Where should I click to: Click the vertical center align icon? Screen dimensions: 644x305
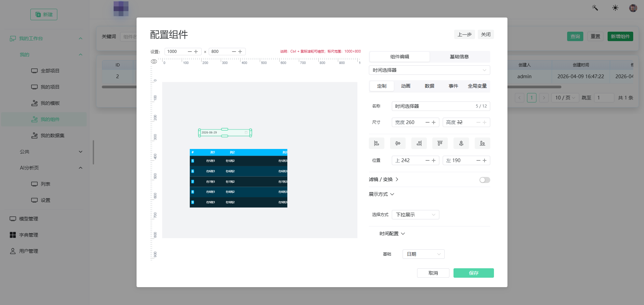tap(461, 143)
